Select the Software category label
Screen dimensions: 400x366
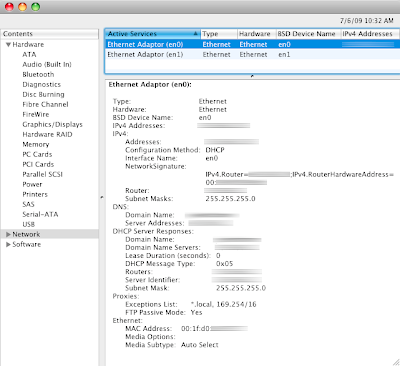coord(27,244)
